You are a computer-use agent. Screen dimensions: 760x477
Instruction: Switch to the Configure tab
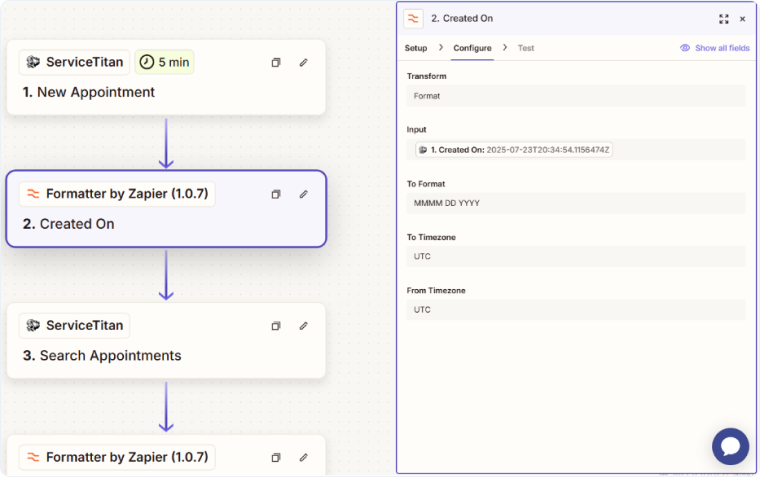tap(472, 48)
